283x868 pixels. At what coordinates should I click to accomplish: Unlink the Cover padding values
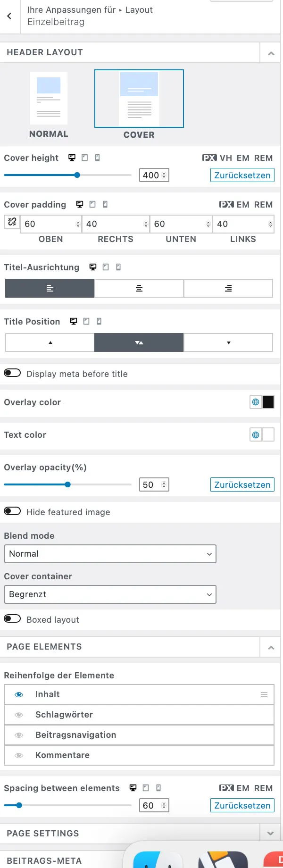[12, 222]
